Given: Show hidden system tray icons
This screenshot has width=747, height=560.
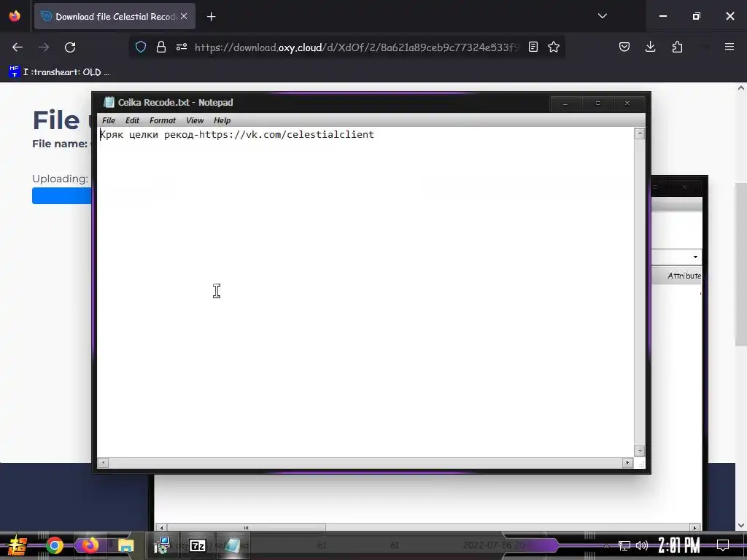Looking at the screenshot, I should click(x=606, y=545).
